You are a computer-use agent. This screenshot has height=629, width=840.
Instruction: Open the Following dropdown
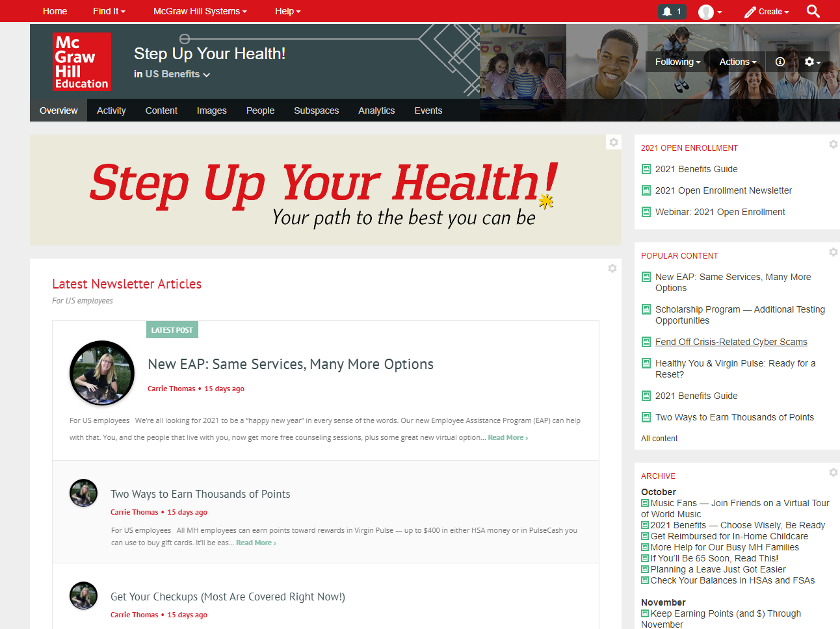[x=678, y=62]
